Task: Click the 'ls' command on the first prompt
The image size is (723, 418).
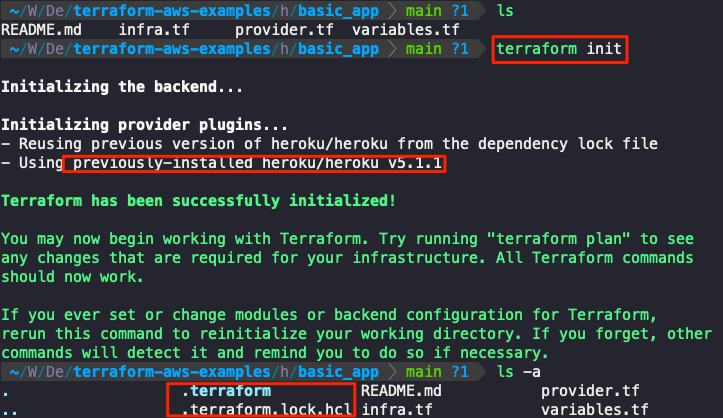Action: 505,11
